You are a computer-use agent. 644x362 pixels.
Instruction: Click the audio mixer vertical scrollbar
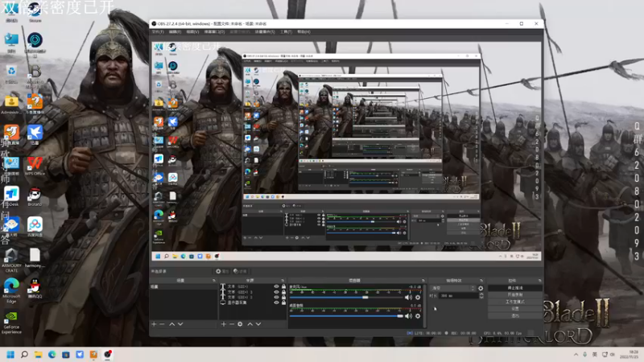coord(424,306)
